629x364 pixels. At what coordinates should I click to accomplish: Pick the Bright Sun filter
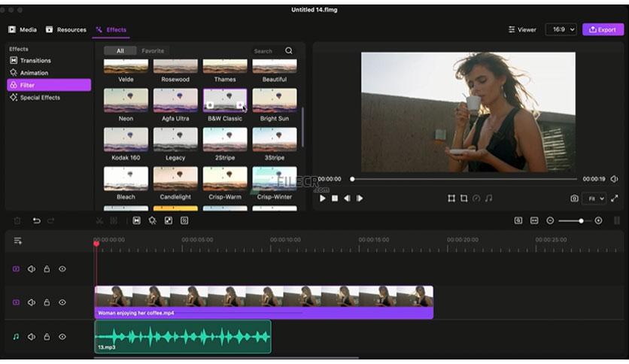(275, 100)
